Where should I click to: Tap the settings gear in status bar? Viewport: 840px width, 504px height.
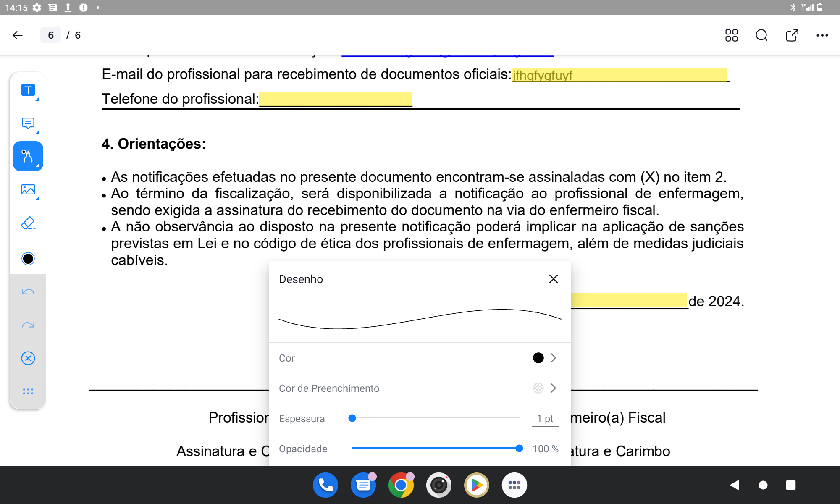[37, 8]
